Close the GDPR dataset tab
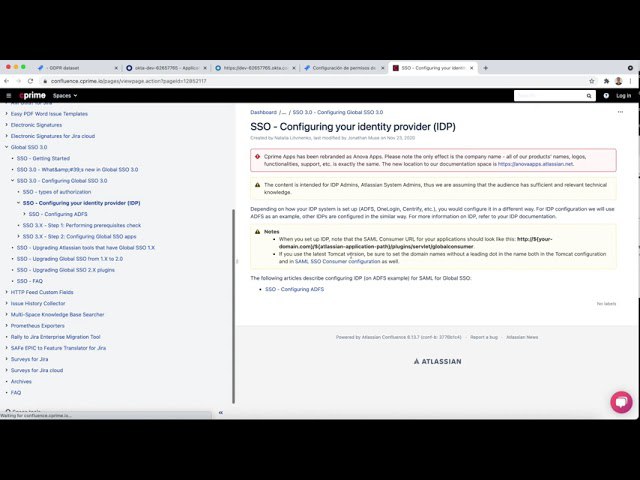640x480 pixels. point(116,68)
